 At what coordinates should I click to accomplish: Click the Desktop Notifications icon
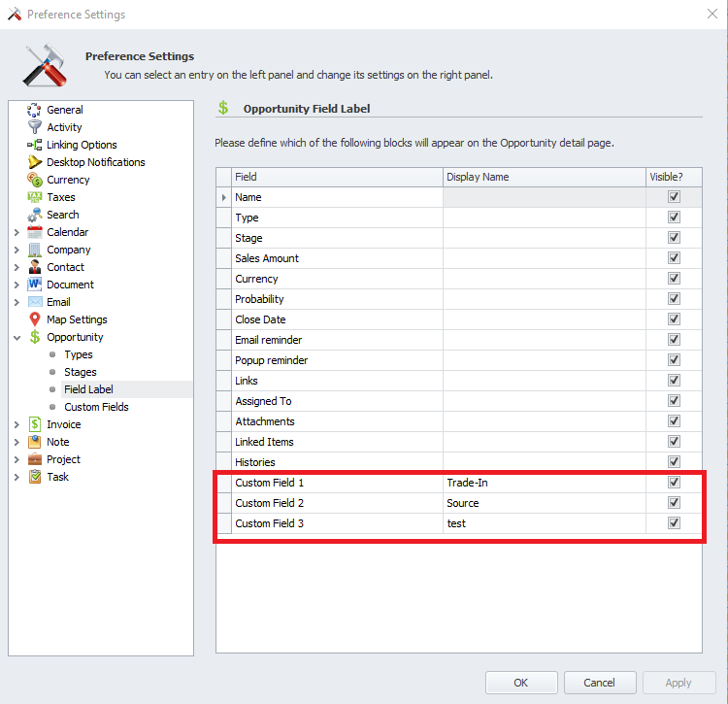(35, 162)
